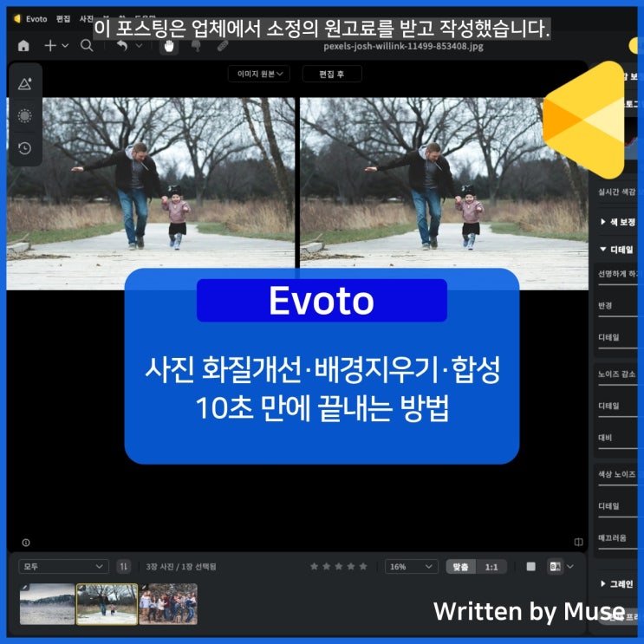Switch to the single image view icon
This screenshot has width=644, height=644.
coord(531,567)
